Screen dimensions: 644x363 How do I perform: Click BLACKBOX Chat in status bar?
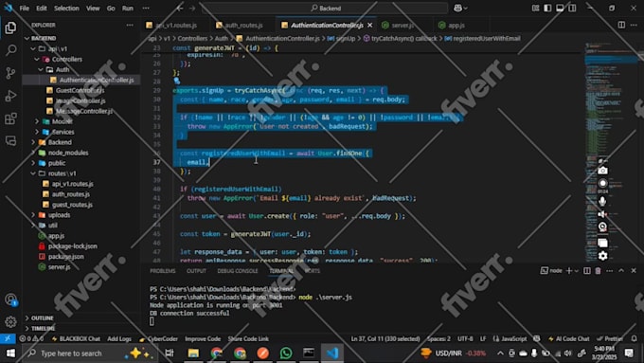[76, 338]
